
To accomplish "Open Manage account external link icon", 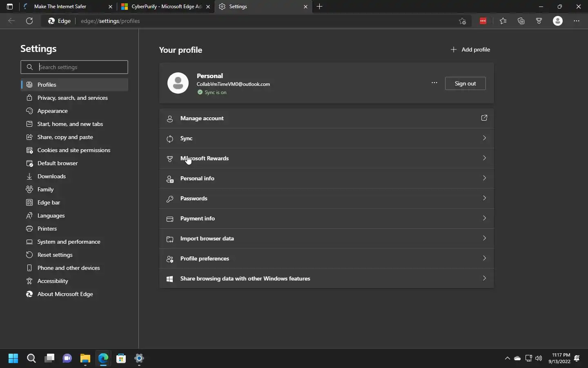I will tap(484, 118).
